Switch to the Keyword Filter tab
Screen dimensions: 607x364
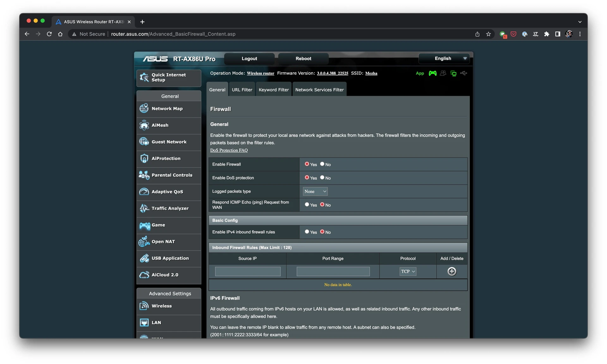274,90
